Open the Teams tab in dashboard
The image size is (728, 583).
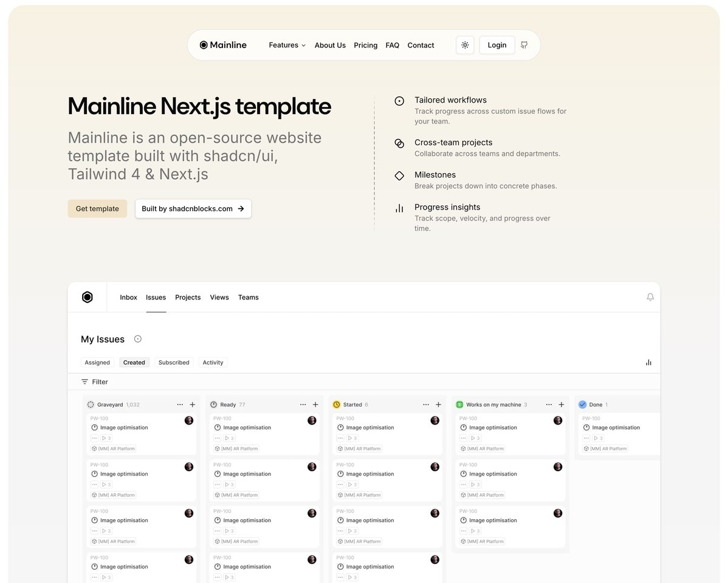click(x=249, y=297)
